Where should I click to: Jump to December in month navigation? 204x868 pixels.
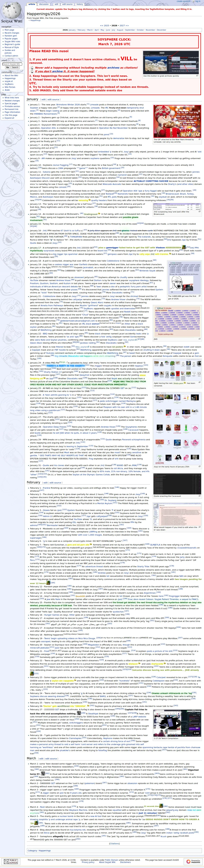161,30
